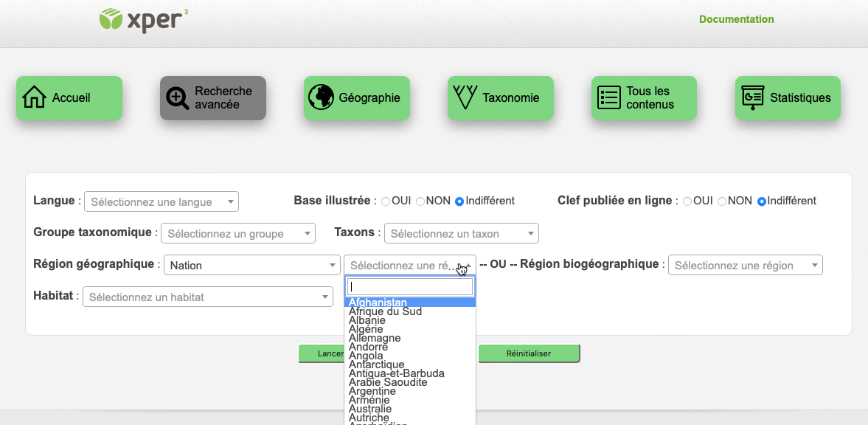Set Base illustrée to NON
Screen dimensions: 868x425
[x=420, y=201]
